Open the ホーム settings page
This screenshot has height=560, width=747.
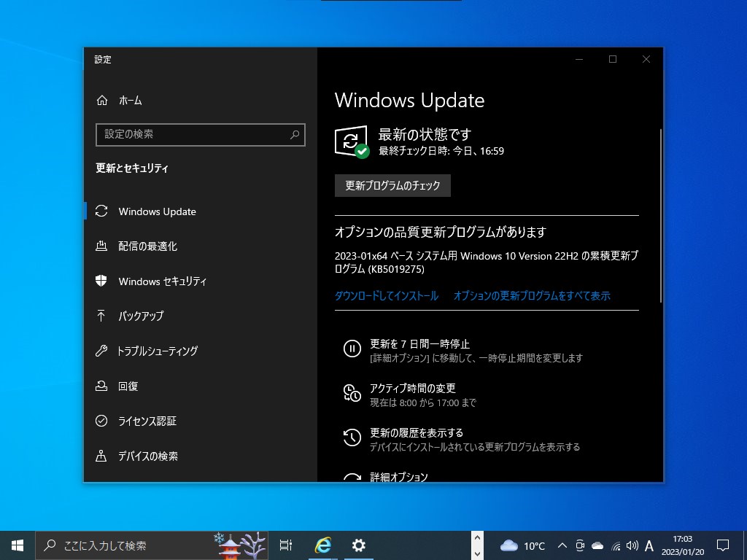128,100
